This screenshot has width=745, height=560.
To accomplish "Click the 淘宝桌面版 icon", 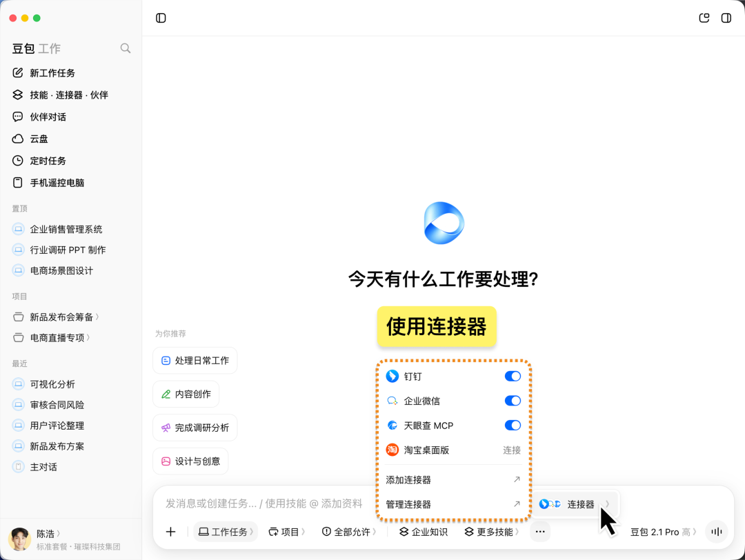I will [392, 450].
